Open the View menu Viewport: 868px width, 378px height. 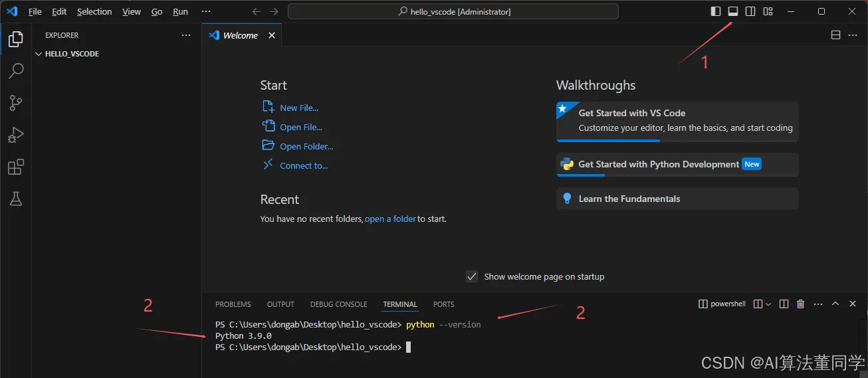pos(132,11)
